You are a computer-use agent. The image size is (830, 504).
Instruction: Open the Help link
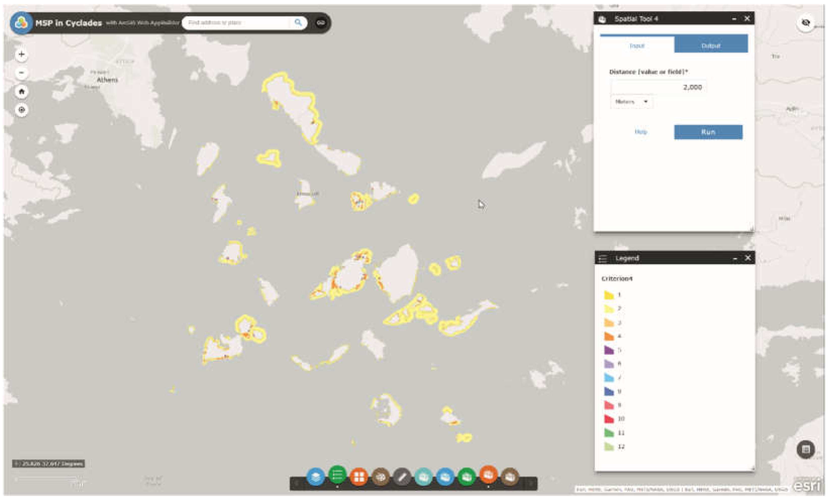click(x=641, y=132)
